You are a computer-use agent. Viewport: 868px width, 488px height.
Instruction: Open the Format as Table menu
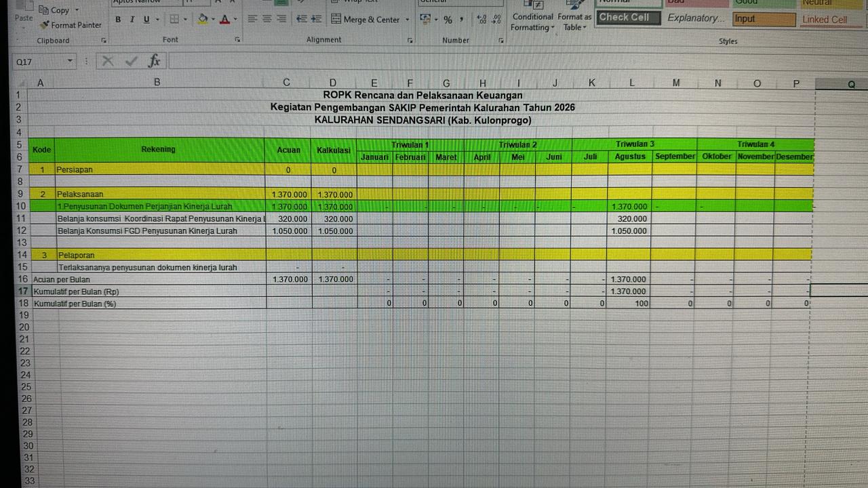point(574,22)
